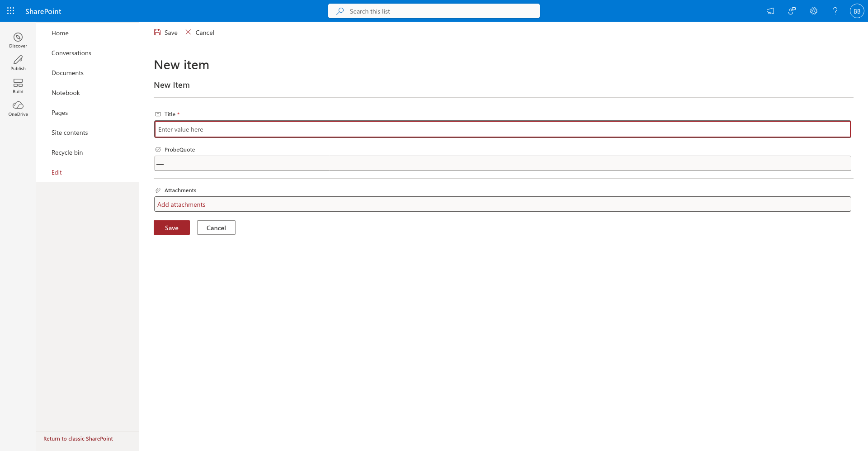Open the share/chat icon in header
This screenshot has width=868, height=451.
[792, 11]
